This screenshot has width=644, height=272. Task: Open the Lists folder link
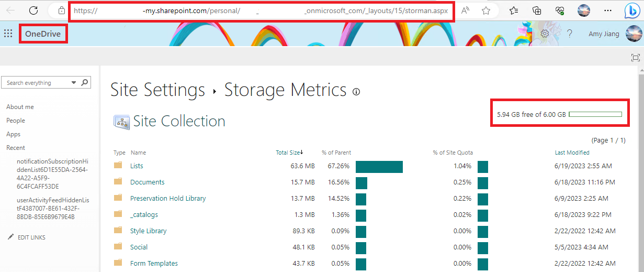137,166
